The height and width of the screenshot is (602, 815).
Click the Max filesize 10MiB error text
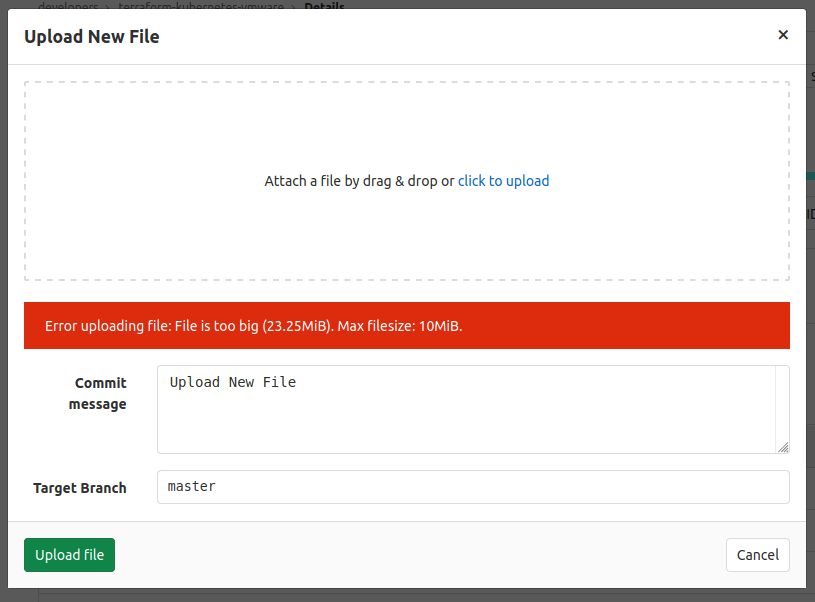tap(399, 326)
